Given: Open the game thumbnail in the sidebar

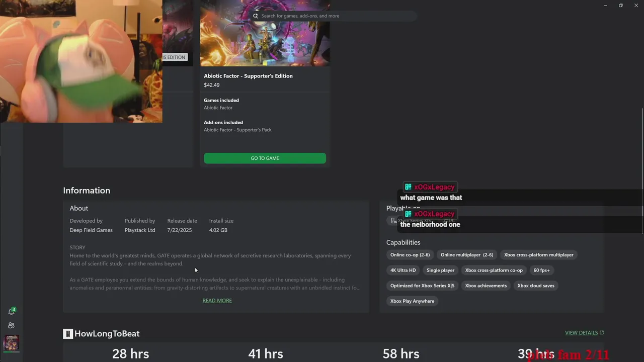Looking at the screenshot, I should pos(12,343).
